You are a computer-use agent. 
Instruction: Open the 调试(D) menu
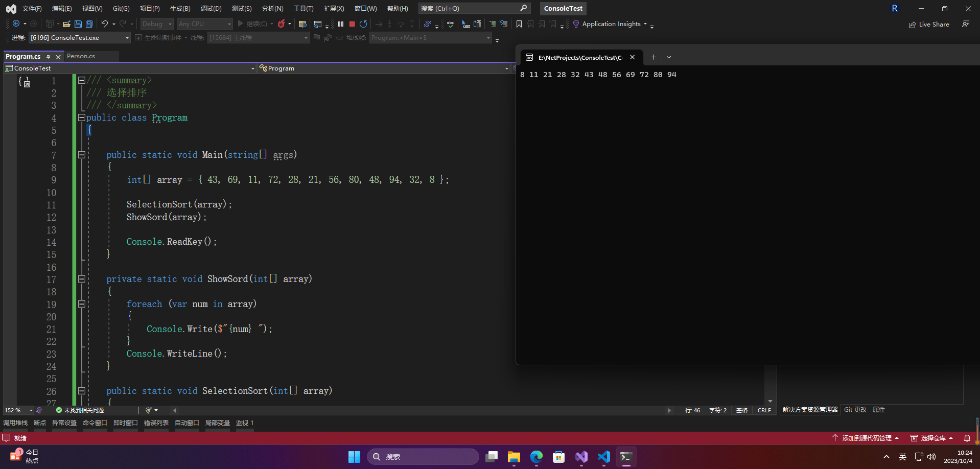211,9
